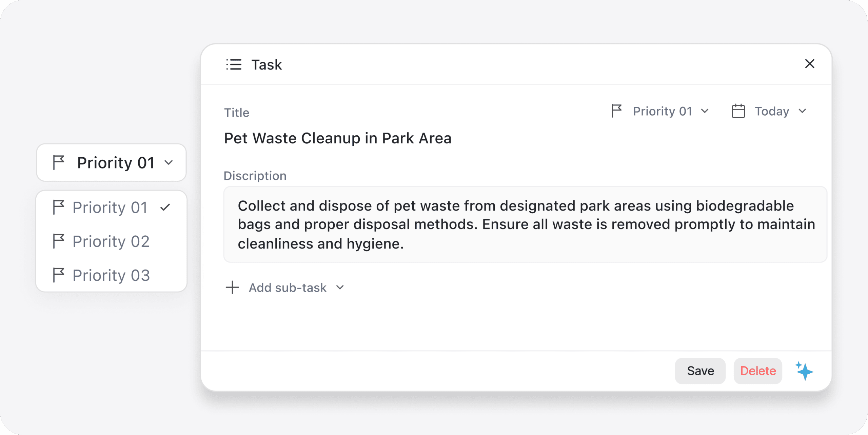868x435 pixels.
Task: Collapse the standalone Priority 01 dropdown chevron
Action: [169, 163]
